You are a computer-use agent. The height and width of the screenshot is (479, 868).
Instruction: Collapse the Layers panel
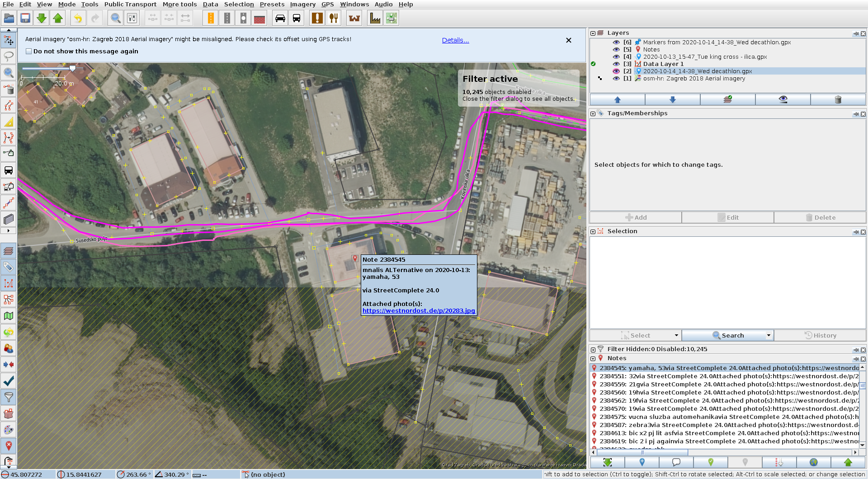(593, 33)
